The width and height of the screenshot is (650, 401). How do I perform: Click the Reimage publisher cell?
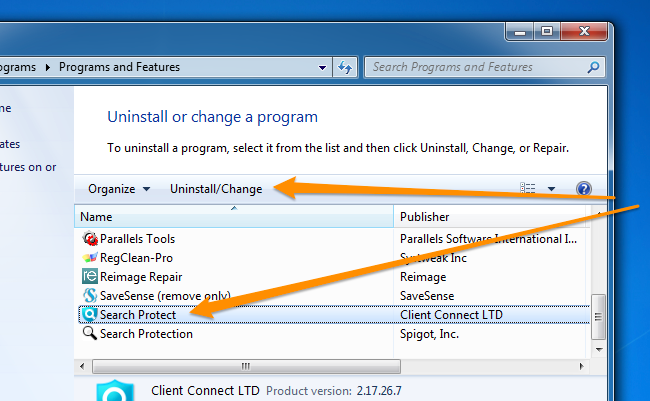(423, 277)
